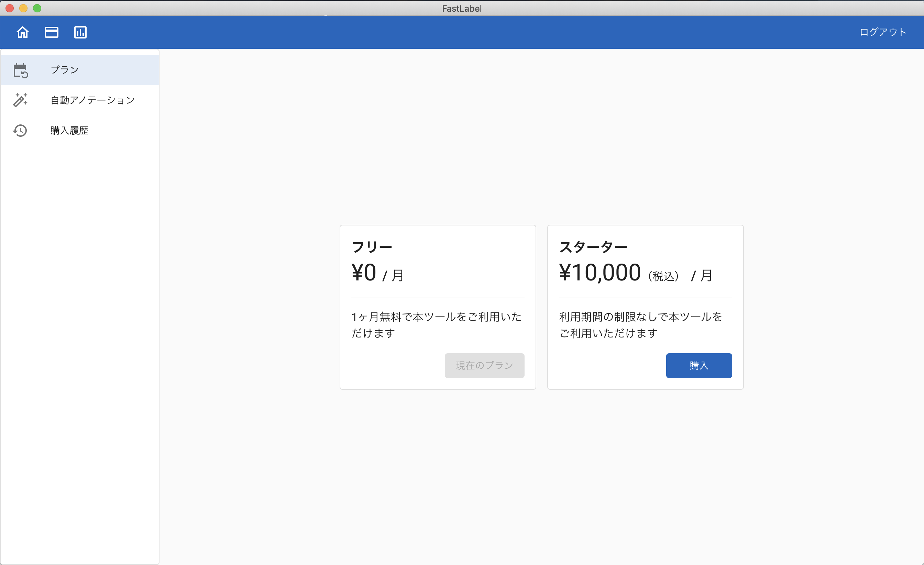The image size is (924, 565).
Task: Click the free plan's 1ヶ月無料 description
Action: 436,325
